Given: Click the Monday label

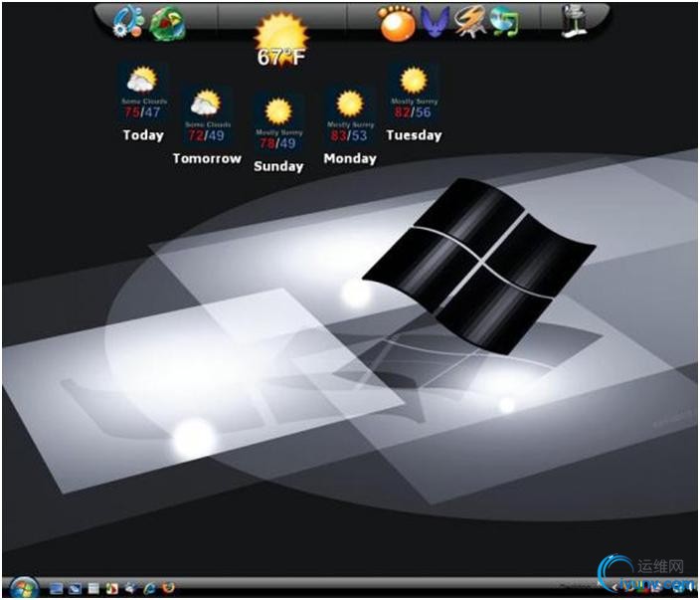Looking at the screenshot, I should coord(350,158).
